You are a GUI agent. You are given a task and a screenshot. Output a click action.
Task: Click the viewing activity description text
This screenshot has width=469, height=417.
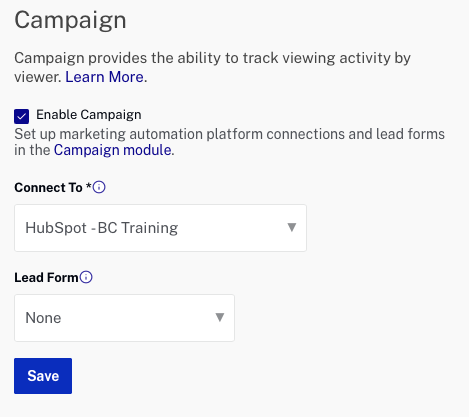[213, 67]
